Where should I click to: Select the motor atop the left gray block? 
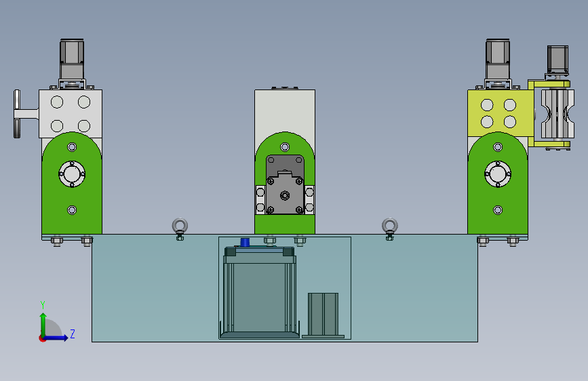click(x=72, y=59)
